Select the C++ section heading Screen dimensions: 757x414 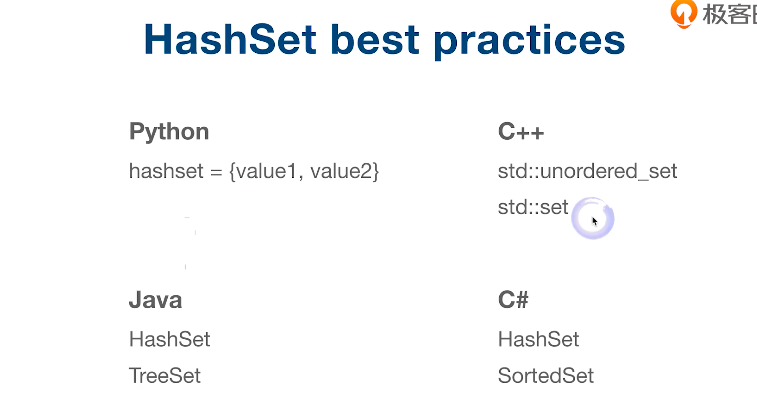point(521,132)
